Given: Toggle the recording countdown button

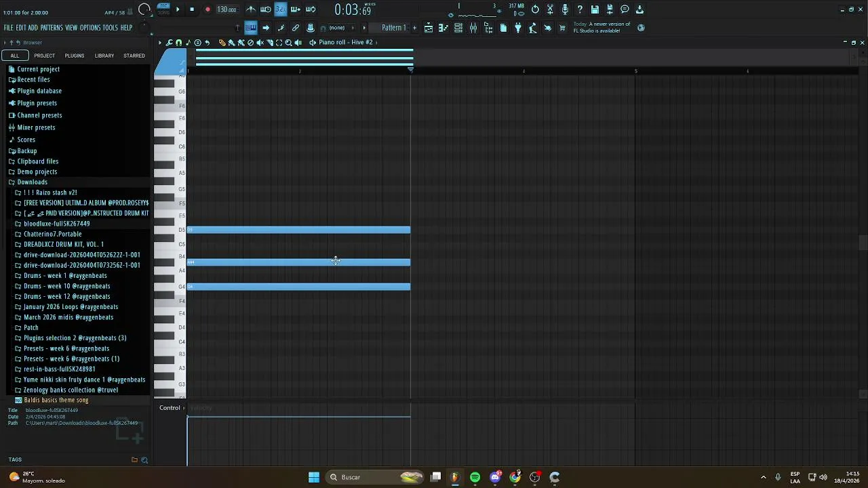Looking at the screenshot, I should [281, 9].
